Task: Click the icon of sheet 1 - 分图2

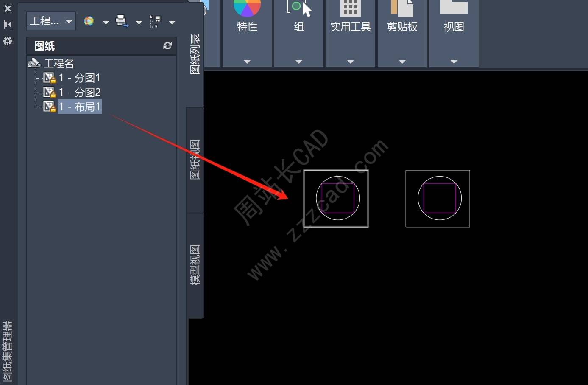Action: (50, 93)
